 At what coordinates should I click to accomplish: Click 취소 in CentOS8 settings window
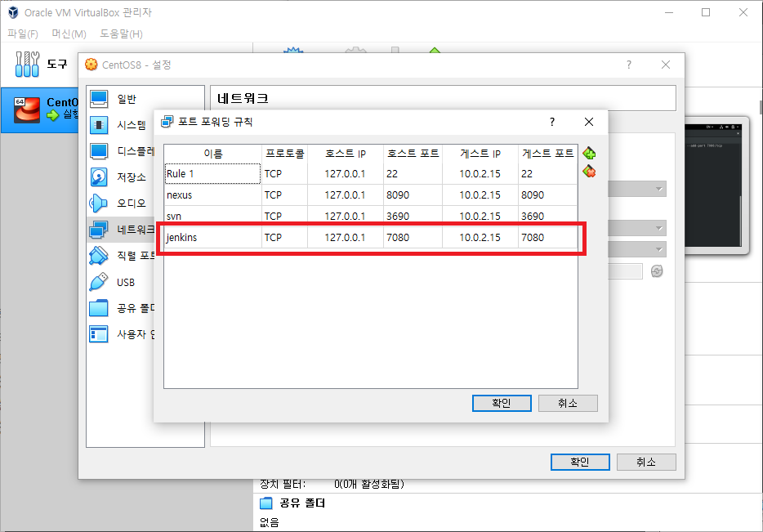646,462
